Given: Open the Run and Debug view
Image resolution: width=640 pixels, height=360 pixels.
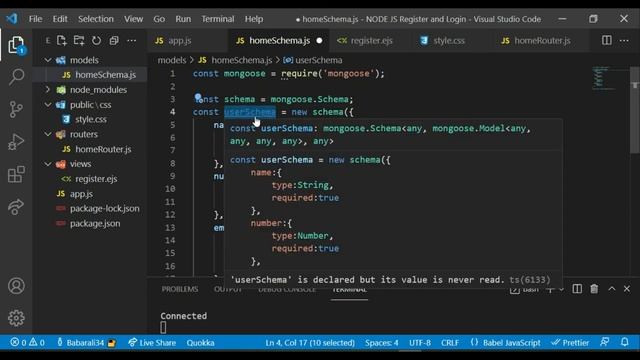Looking at the screenshot, I should coord(16,142).
